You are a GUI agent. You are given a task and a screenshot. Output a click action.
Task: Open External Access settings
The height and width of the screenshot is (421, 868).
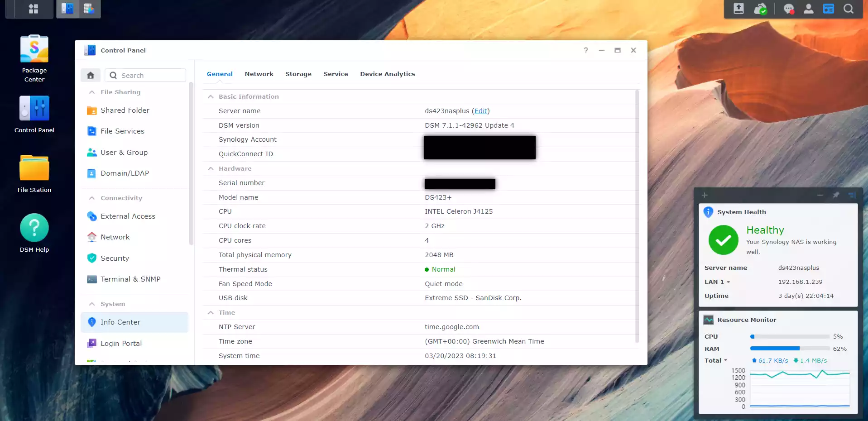click(134, 216)
